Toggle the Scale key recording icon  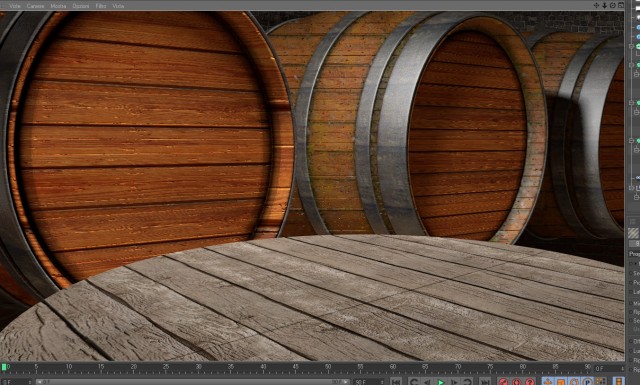[561, 382]
